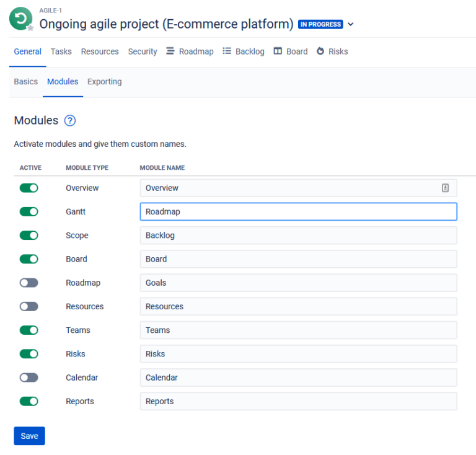Viewport: 476px width, 455px height.
Task: Click the Board module name input
Action: 298,259
